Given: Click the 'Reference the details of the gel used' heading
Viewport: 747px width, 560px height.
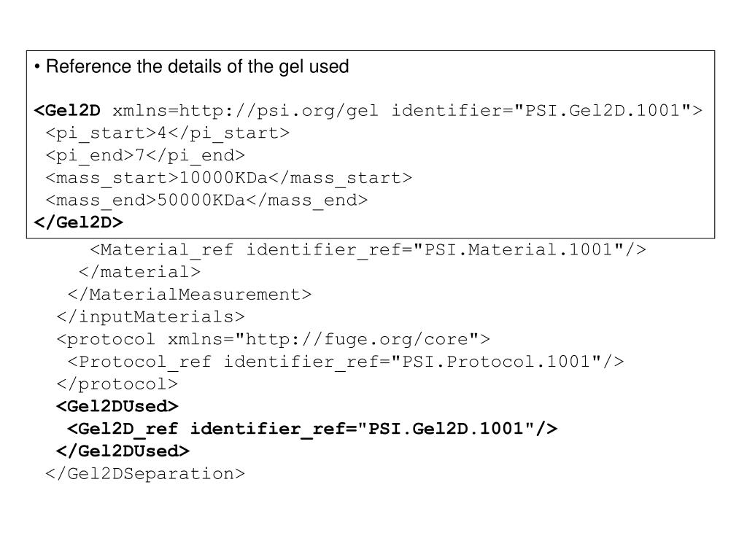Looking at the screenshot, I should click(x=197, y=66).
